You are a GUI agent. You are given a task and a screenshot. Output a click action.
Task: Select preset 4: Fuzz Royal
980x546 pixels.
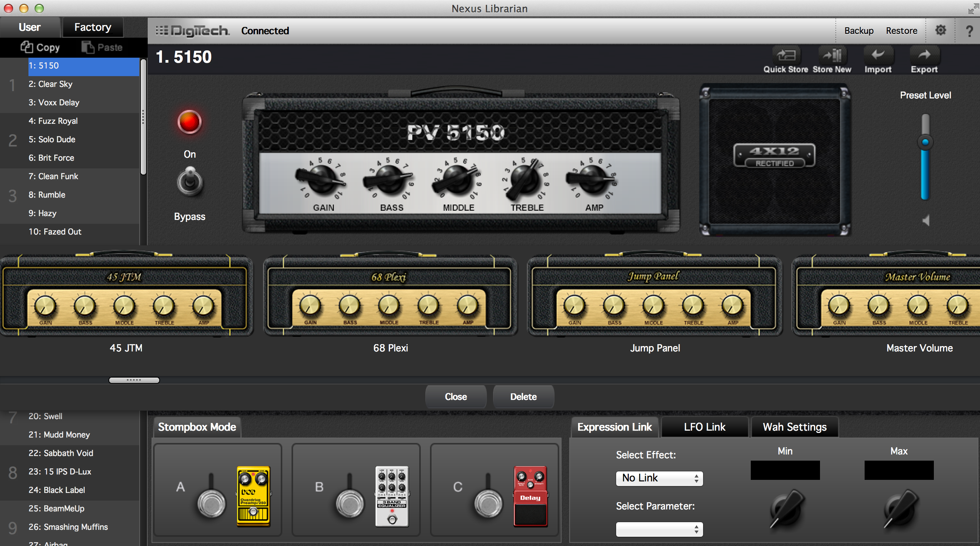83,121
